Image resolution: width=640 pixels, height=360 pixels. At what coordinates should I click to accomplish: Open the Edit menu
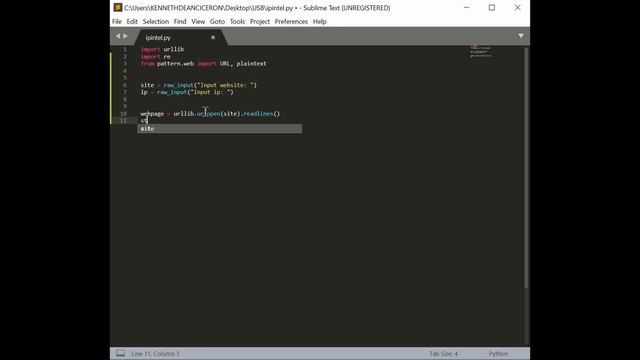click(132, 22)
